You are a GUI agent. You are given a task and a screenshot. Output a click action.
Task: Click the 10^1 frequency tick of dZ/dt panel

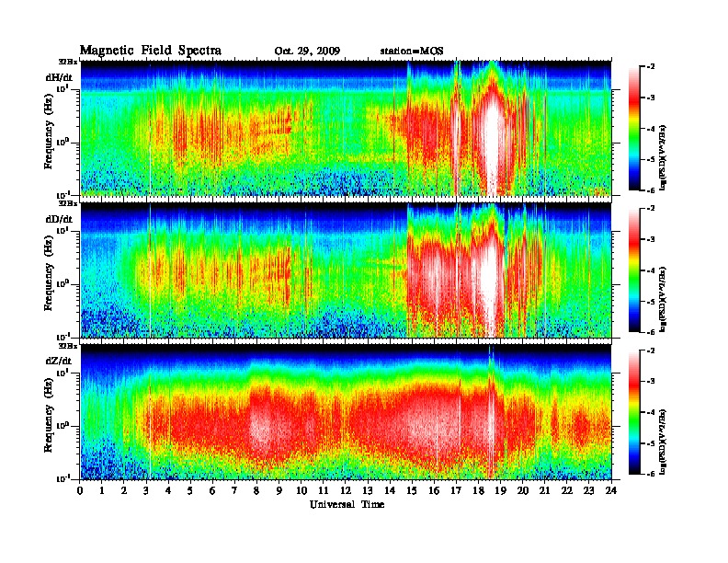(63, 373)
